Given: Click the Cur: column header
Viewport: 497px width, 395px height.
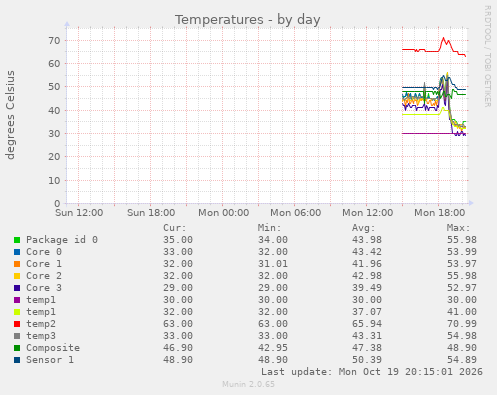Looking at the screenshot, I should pos(175,228).
